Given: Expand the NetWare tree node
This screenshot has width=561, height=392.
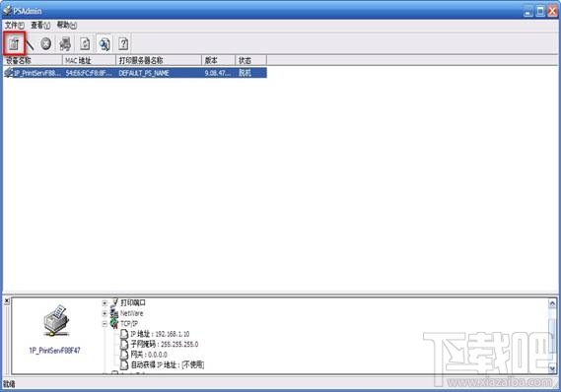Looking at the screenshot, I should pyautogui.click(x=105, y=313).
